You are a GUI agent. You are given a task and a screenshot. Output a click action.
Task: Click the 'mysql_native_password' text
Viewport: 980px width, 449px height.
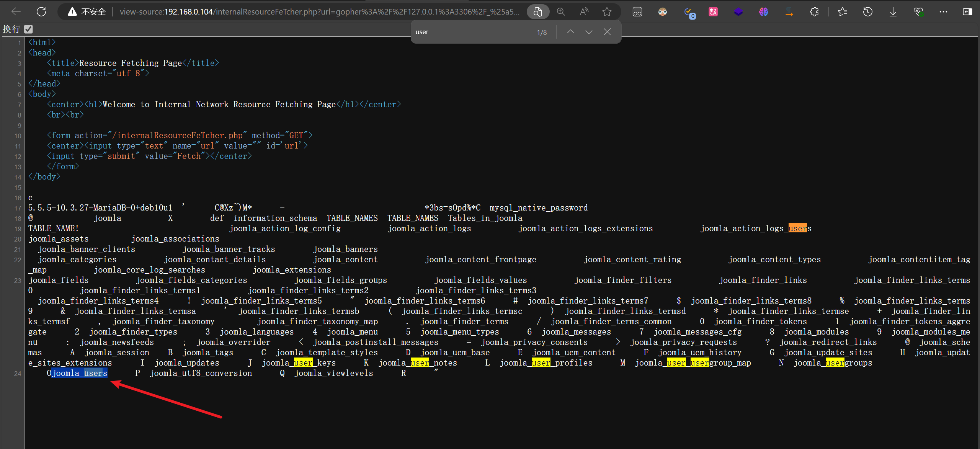539,207
